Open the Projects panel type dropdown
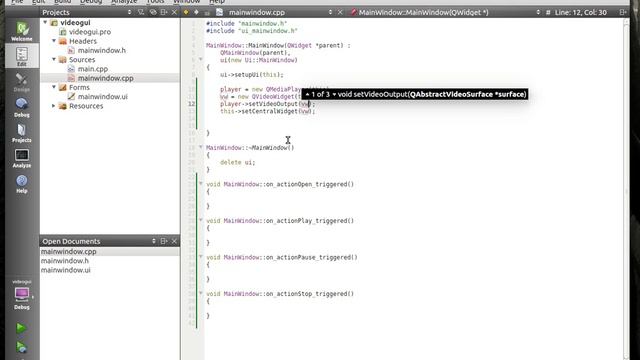Viewport: 640px width, 360px height. 129,12
